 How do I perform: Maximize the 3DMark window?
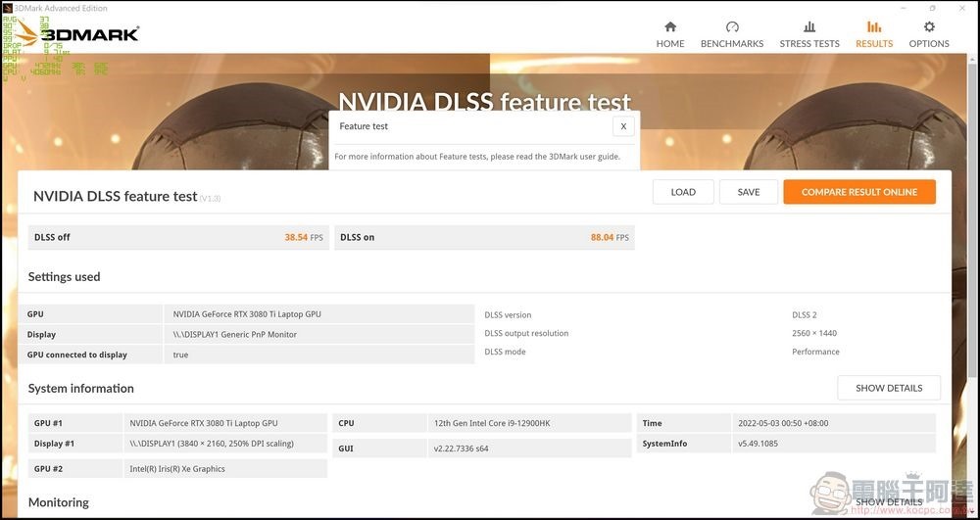[x=933, y=8]
